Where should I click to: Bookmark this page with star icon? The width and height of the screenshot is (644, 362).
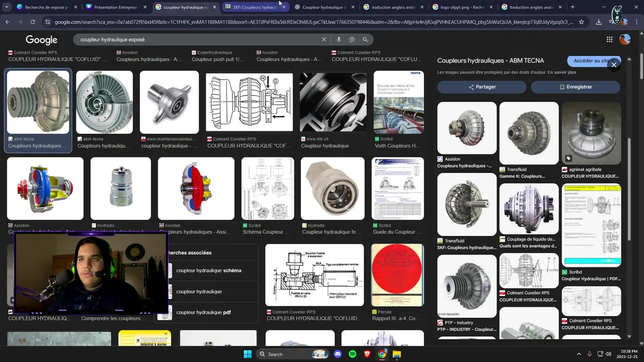tap(581, 22)
